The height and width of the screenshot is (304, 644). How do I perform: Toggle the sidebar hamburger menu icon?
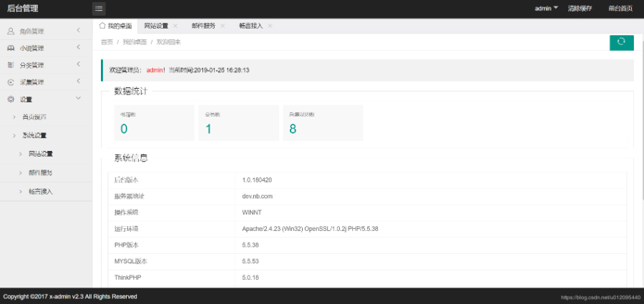(99, 9)
